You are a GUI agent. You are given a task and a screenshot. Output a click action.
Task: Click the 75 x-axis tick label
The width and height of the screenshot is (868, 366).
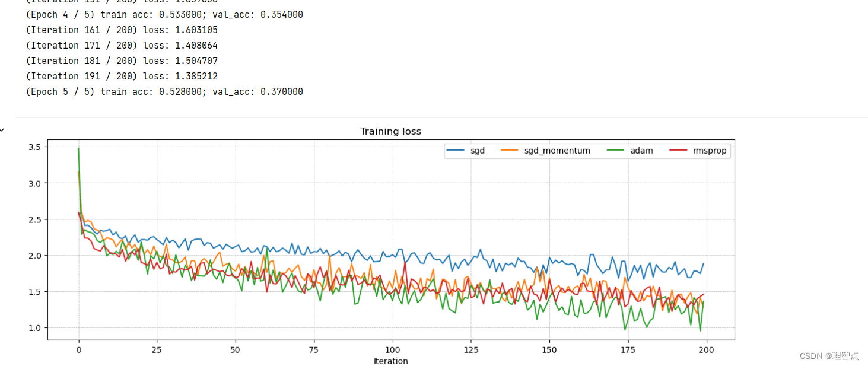point(314,349)
